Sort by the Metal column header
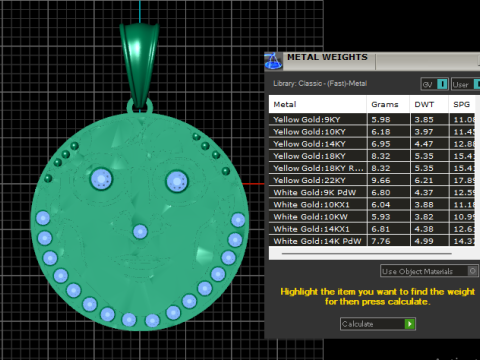The image size is (480, 360). 318,104
